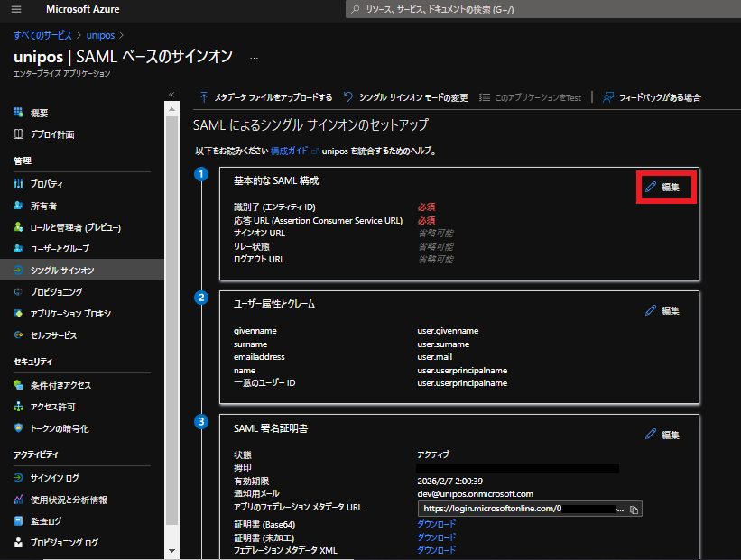741x560 pixels.
Task: Click the Microsoft Azure title
Action: click(x=83, y=9)
